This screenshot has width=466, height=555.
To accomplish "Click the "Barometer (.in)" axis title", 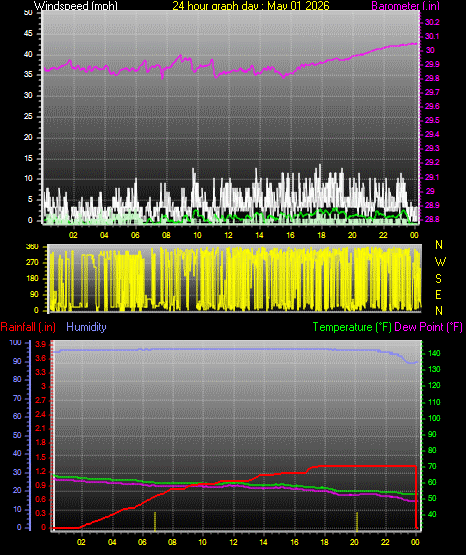I will pyautogui.click(x=405, y=6).
